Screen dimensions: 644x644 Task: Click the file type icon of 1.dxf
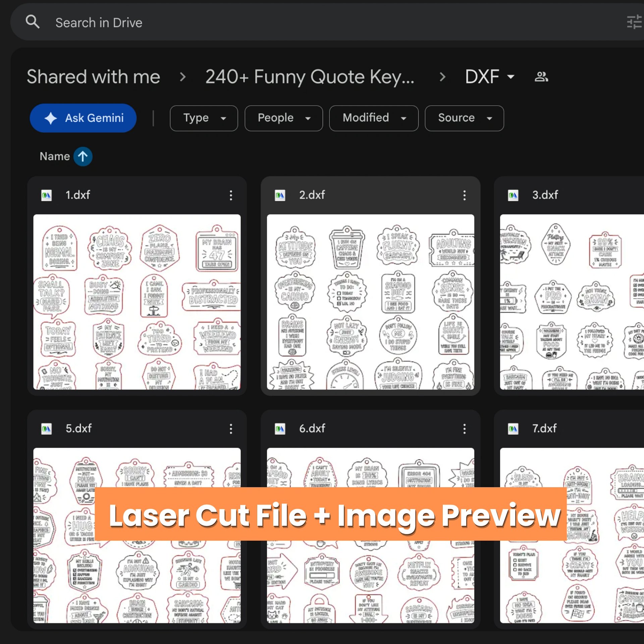pyautogui.click(x=46, y=195)
